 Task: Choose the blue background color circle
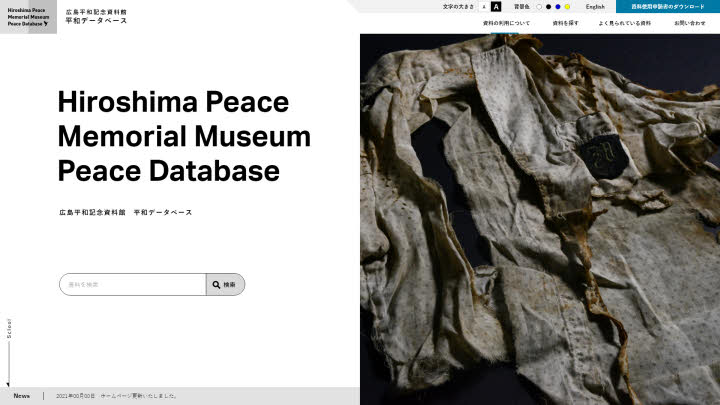(558, 7)
